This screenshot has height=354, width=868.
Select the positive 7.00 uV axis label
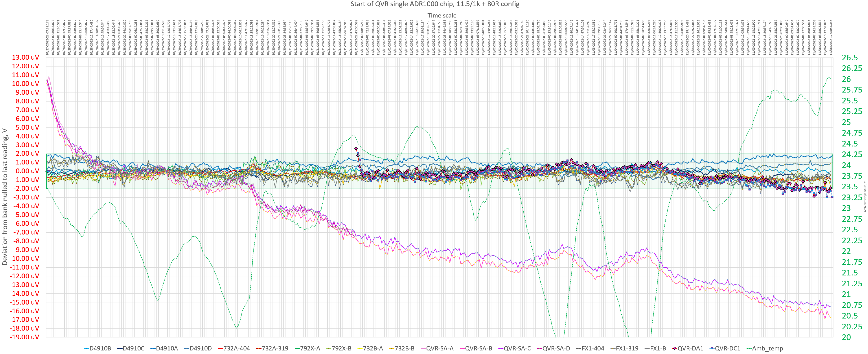(x=27, y=110)
